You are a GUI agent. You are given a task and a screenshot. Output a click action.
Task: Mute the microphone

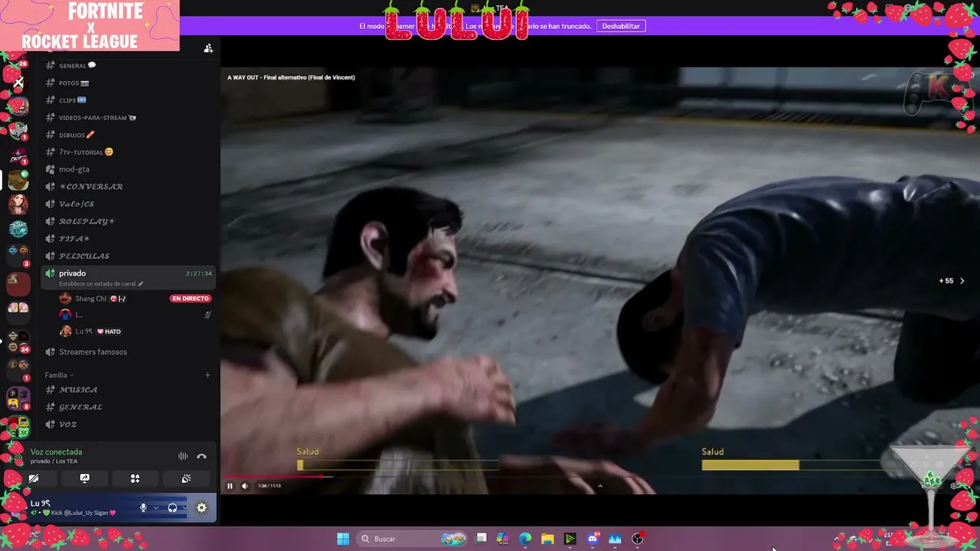143,507
